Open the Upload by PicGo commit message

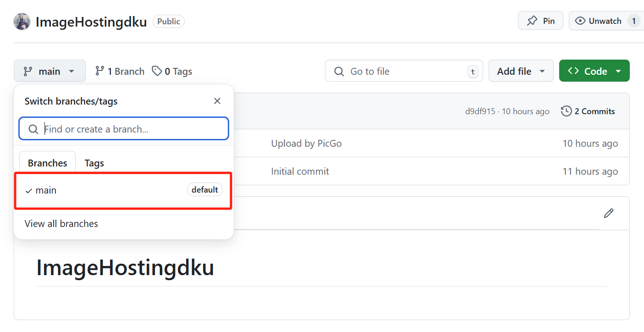click(306, 144)
